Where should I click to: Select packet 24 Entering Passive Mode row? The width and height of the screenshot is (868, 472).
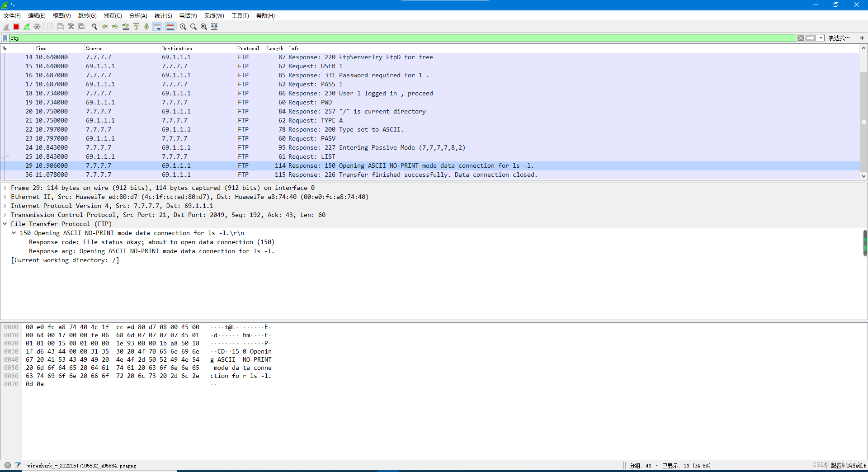[429, 147]
